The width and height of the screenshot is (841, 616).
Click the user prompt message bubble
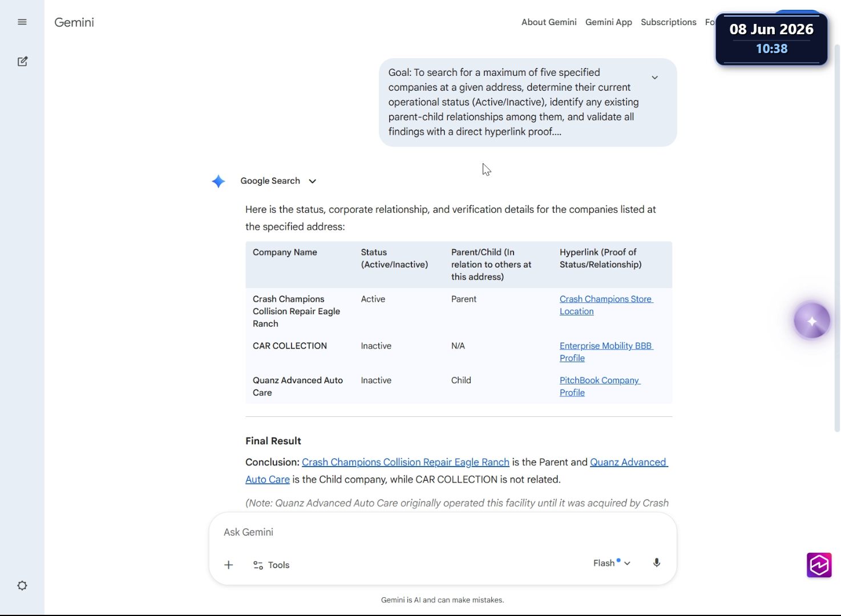click(x=528, y=103)
